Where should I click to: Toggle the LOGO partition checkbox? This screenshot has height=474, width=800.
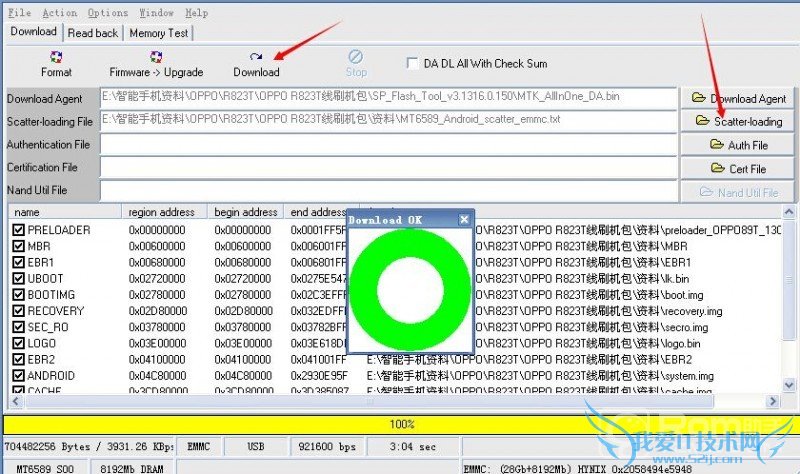18,343
